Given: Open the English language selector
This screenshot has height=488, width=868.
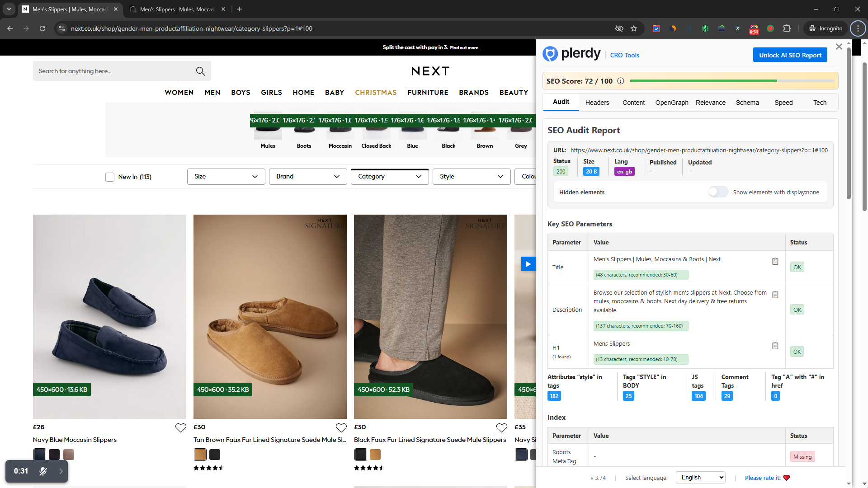Looking at the screenshot, I should [700, 477].
